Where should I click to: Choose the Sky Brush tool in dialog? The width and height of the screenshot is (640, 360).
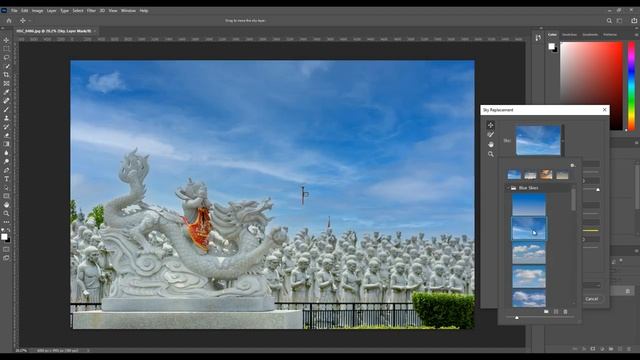tap(491, 135)
